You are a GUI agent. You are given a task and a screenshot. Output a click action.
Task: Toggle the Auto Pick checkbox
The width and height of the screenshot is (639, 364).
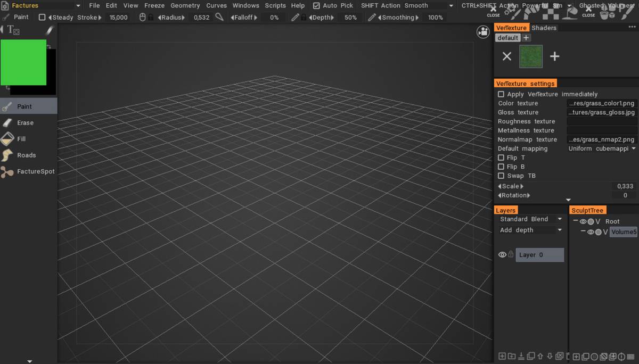(316, 5)
